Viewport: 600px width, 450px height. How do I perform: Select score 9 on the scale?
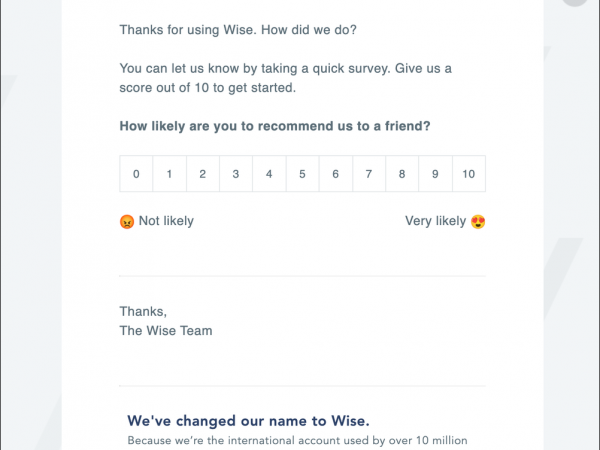pos(435,174)
